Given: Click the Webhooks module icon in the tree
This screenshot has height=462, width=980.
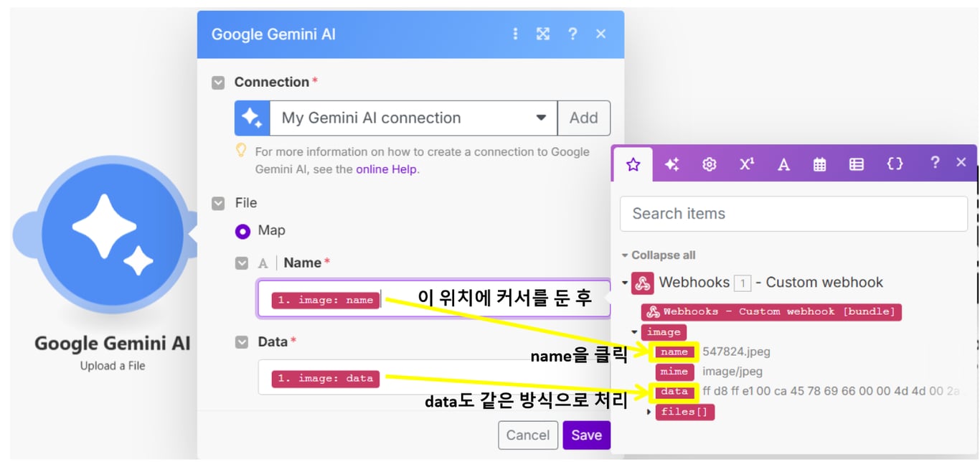Looking at the screenshot, I should pos(642,283).
